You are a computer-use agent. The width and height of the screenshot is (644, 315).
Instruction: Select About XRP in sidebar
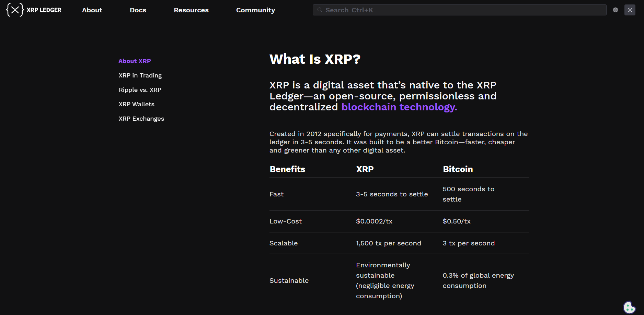(135, 61)
